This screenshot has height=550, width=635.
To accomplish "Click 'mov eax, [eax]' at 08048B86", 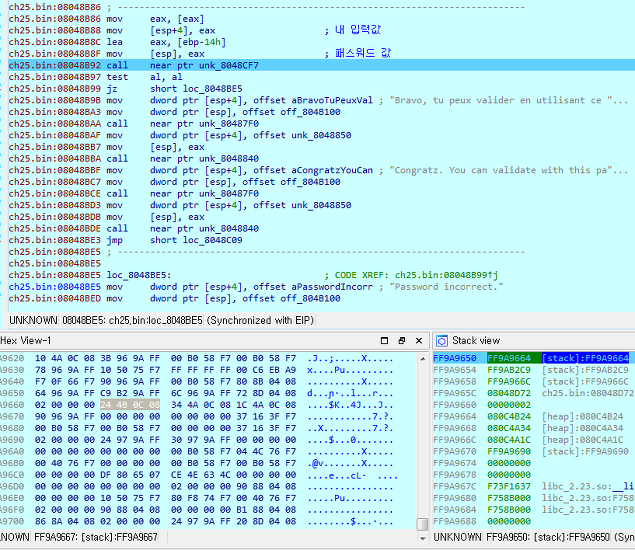I will pos(155,19).
